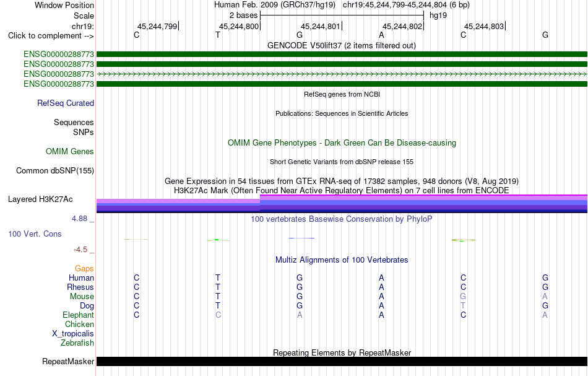Click base T in the complement sequence row
Viewport: 588px width, 376px height.
coord(218,35)
